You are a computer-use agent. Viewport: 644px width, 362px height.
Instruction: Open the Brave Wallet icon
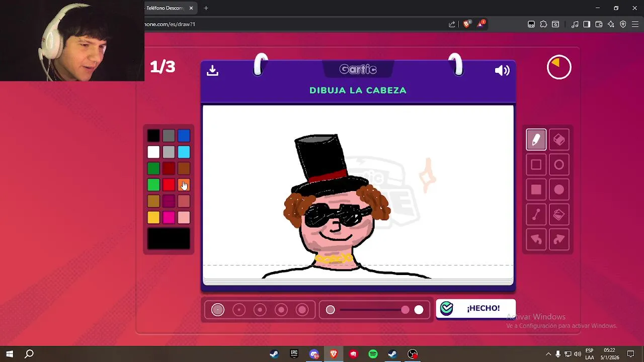599,24
